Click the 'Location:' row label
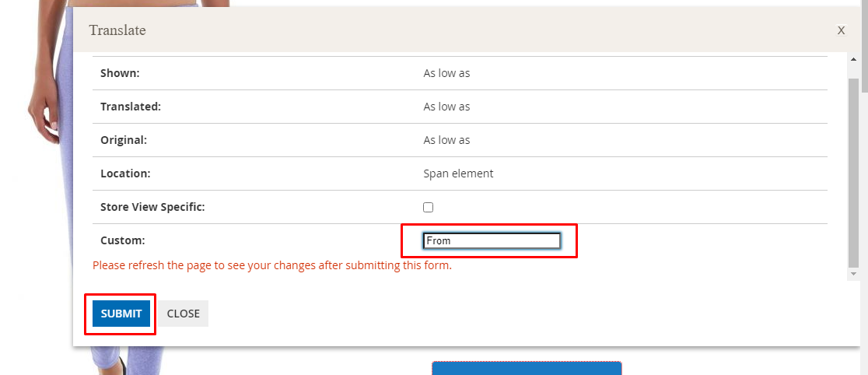This screenshot has height=375, width=868. [125, 173]
